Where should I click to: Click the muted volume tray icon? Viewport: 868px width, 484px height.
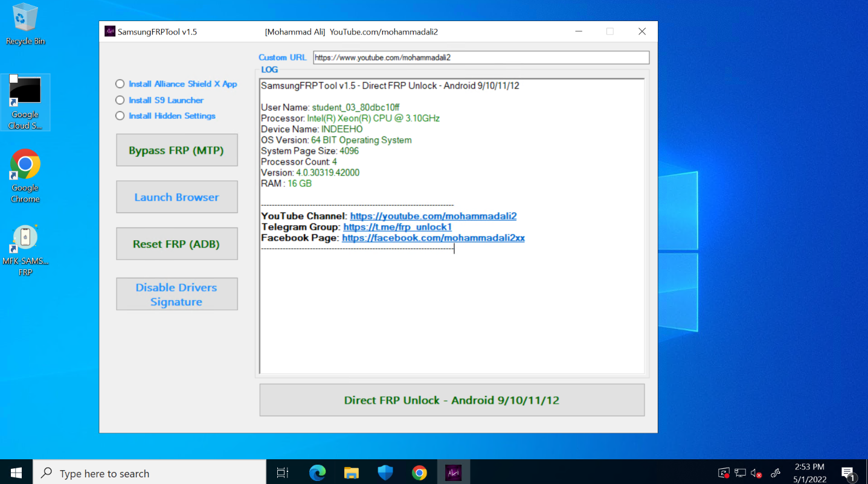[757, 473]
